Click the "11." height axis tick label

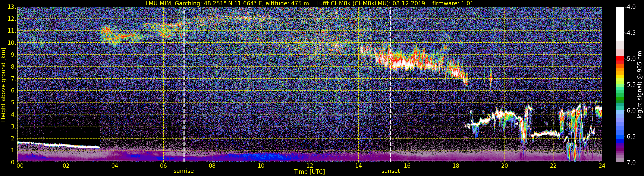point(12,31)
